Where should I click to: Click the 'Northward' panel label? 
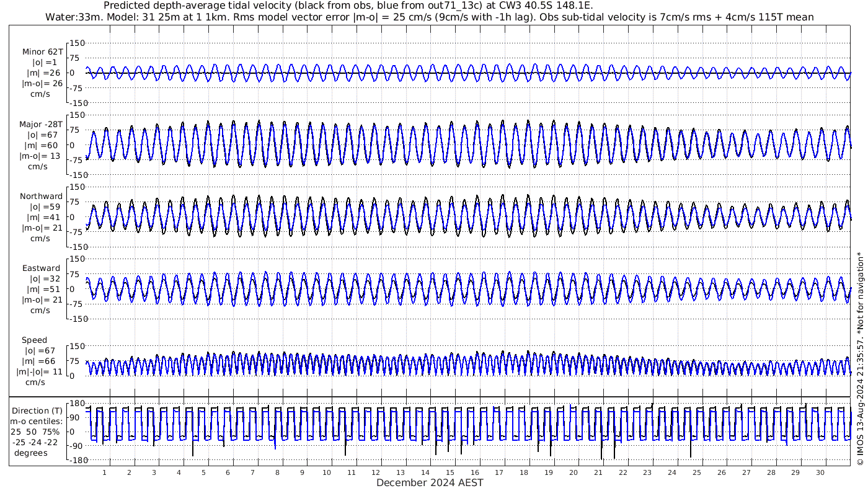[42, 196]
